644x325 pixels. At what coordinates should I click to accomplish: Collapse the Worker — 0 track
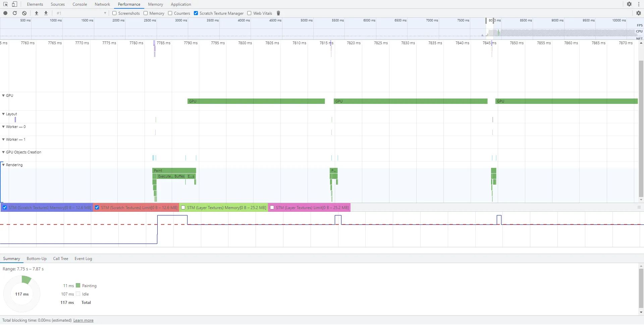click(3, 127)
